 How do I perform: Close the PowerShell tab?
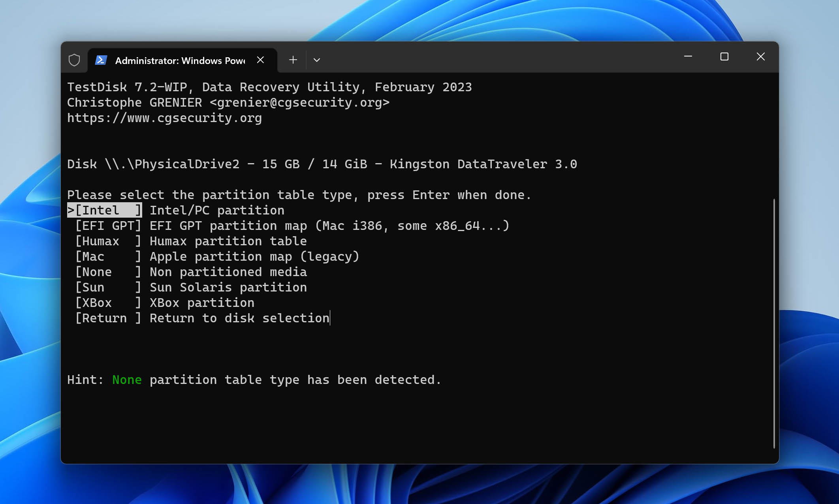[260, 60]
